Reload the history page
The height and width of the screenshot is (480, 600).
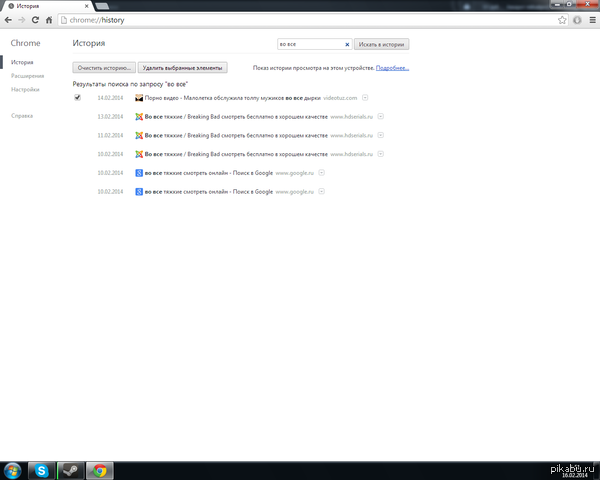[x=35, y=20]
